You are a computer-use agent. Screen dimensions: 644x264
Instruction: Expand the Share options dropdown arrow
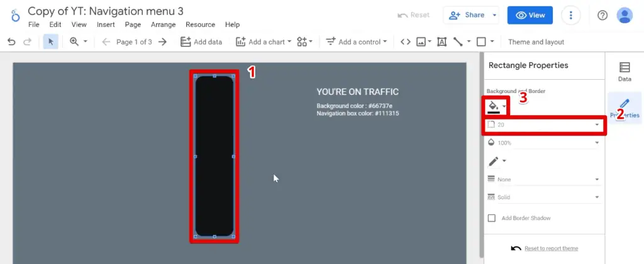tap(494, 15)
